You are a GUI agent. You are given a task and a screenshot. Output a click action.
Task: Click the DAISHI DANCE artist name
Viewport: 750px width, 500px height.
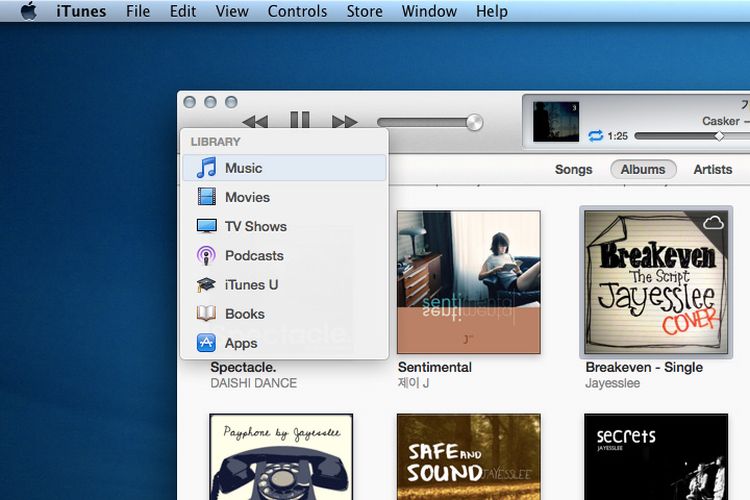click(254, 383)
